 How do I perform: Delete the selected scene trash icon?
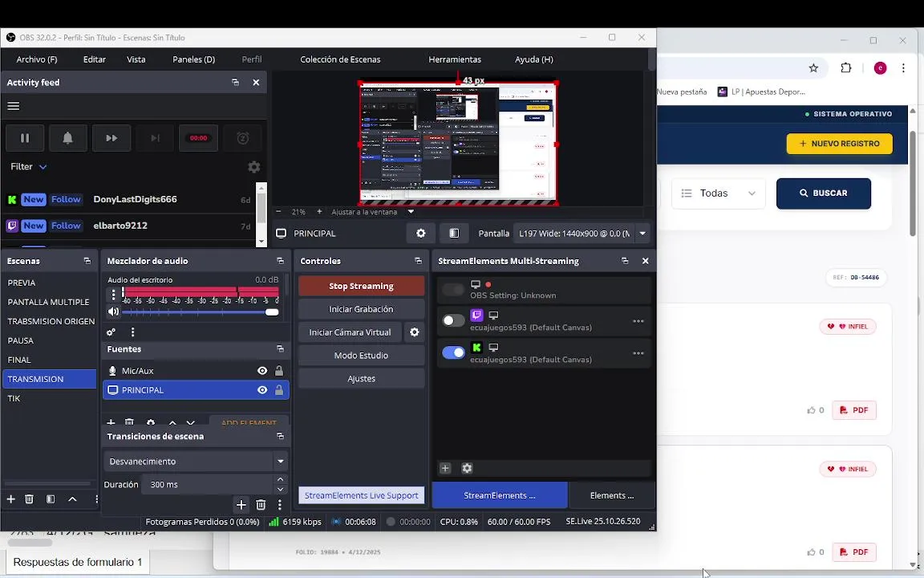coord(29,499)
